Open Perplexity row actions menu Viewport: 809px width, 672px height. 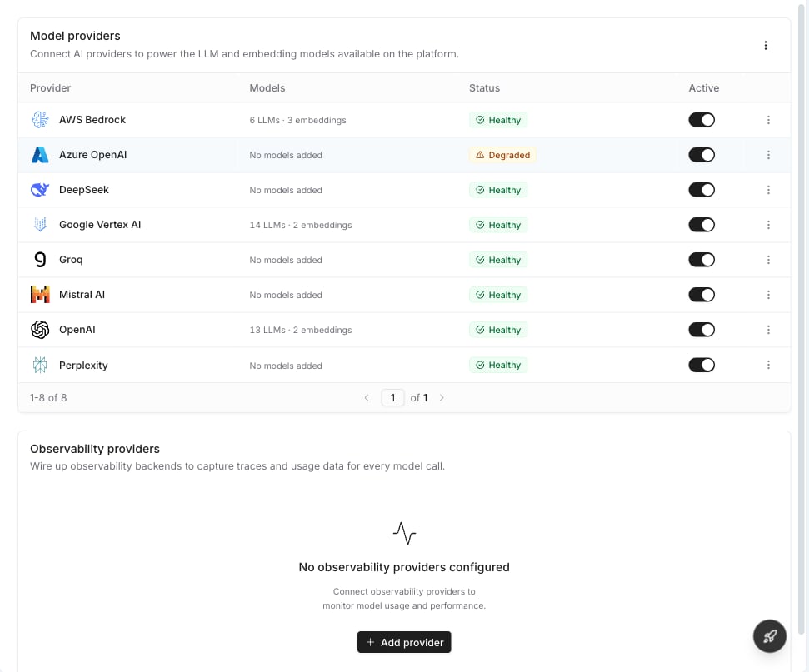click(x=768, y=365)
